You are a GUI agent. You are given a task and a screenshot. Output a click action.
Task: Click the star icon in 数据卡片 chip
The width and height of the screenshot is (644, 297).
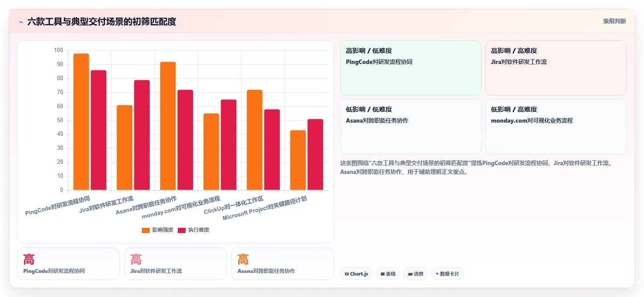[x=437, y=274]
